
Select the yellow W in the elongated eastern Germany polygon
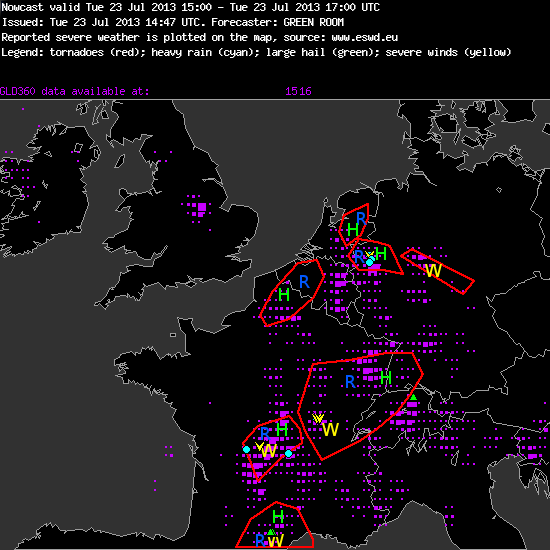pyautogui.click(x=433, y=270)
